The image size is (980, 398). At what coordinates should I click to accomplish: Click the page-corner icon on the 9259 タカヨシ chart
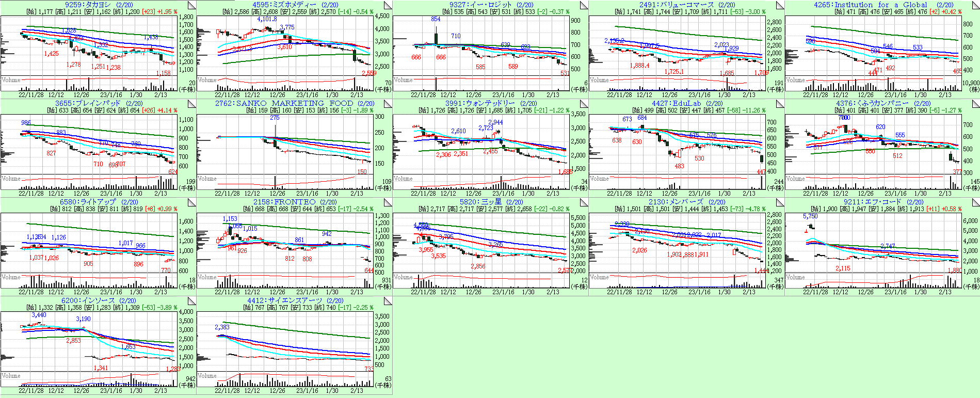191,5
